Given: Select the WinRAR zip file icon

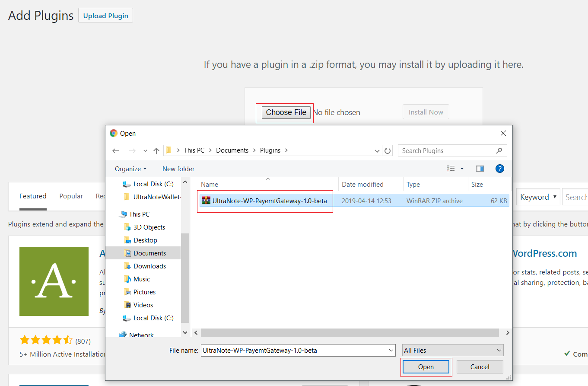Looking at the screenshot, I should pos(206,200).
